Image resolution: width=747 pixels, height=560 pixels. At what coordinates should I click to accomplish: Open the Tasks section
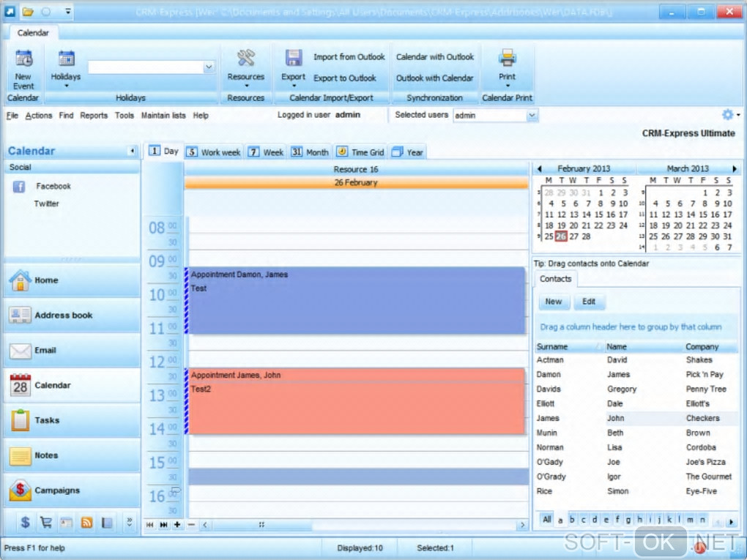[72, 420]
